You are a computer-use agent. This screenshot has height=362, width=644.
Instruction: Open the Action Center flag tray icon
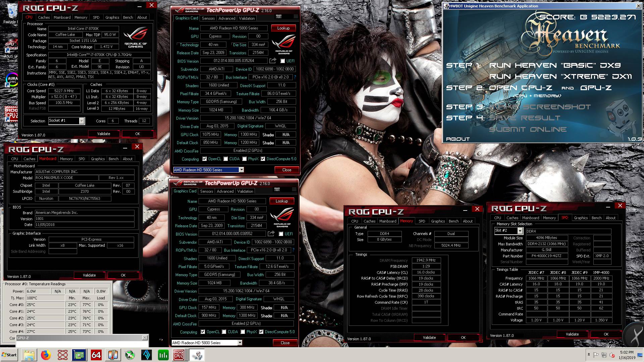coord(596,355)
